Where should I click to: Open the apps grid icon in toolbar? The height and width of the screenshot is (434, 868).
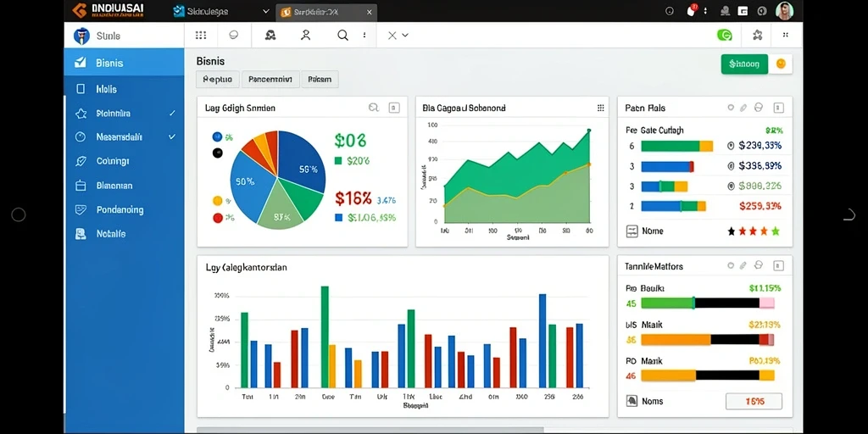201,36
